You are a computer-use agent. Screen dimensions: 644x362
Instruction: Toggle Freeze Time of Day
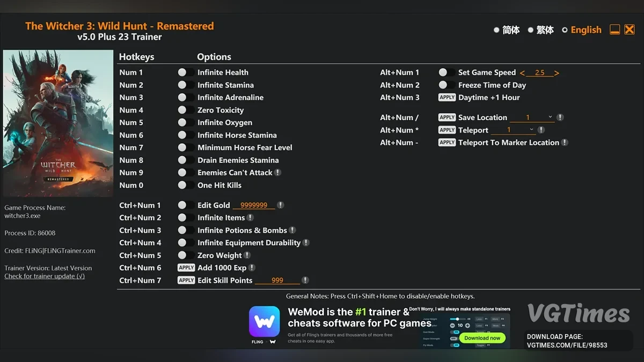(x=447, y=85)
